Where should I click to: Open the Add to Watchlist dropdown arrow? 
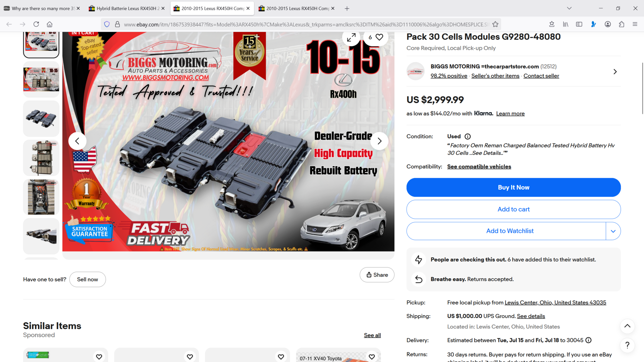tap(613, 231)
